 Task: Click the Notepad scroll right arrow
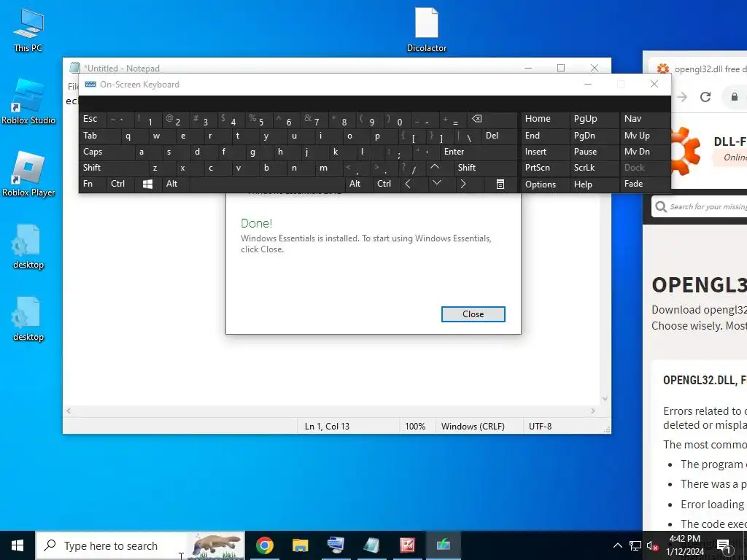click(592, 411)
